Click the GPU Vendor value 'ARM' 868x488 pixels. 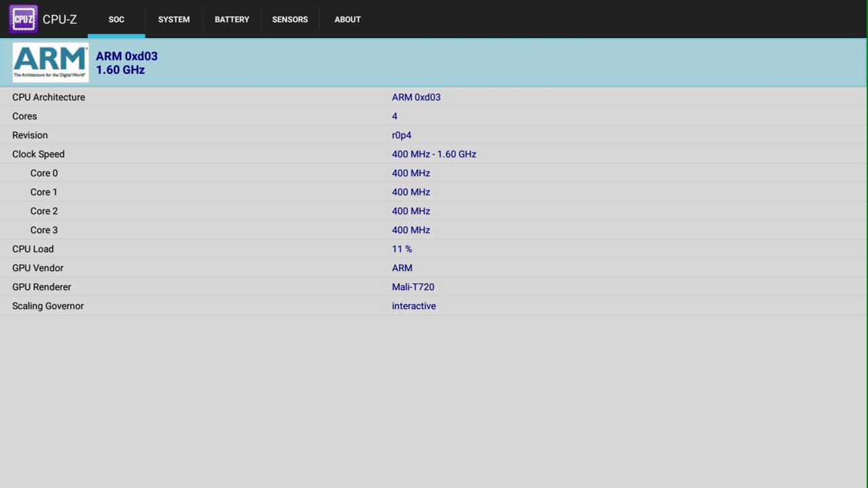(402, 268)
